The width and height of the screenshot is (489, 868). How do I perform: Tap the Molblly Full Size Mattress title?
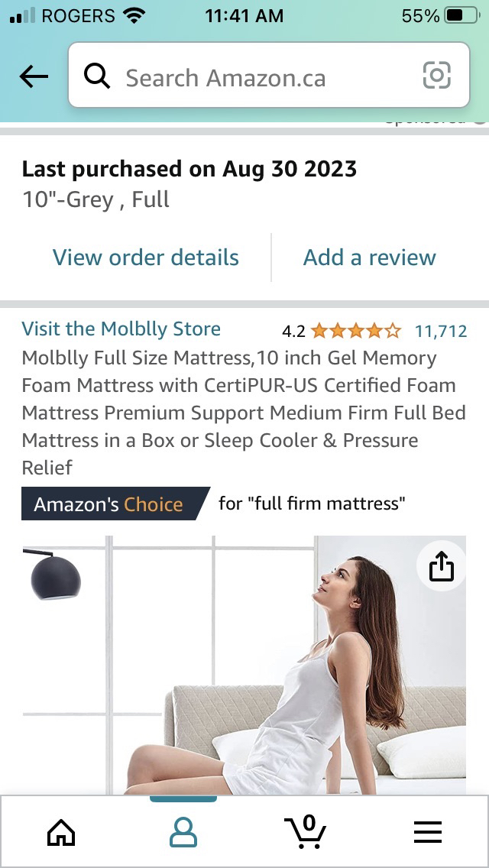pos(244,413)
